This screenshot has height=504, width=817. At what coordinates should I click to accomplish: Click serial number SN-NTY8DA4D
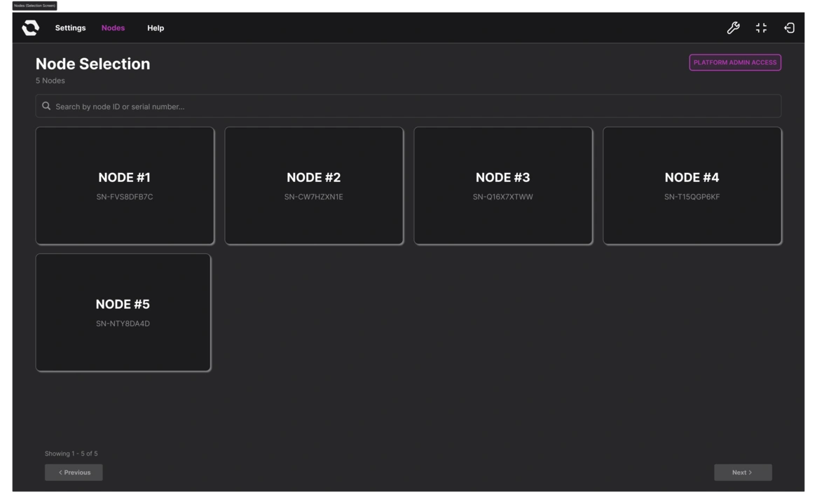pyautogui.click(x=123, y=323)
